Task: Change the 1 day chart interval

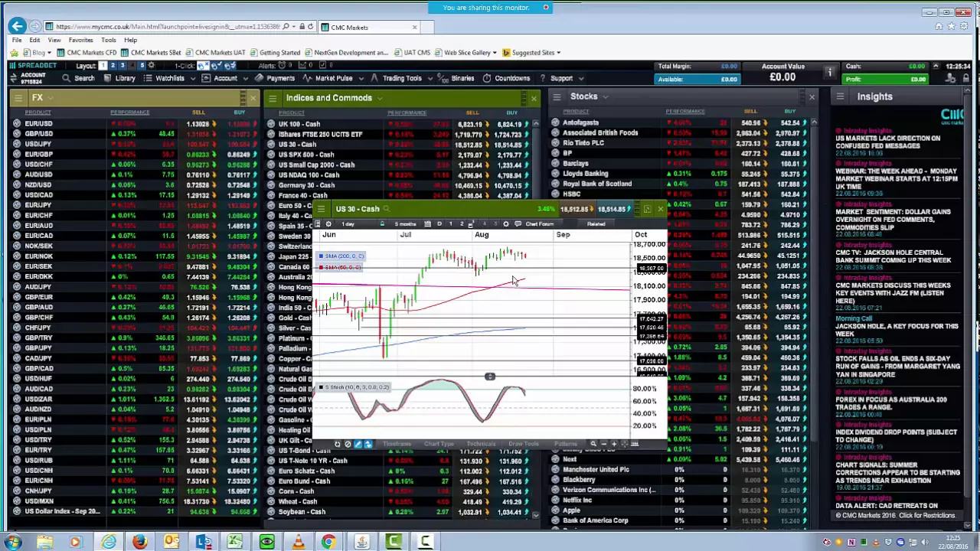Action: click(x=348, y=224)
